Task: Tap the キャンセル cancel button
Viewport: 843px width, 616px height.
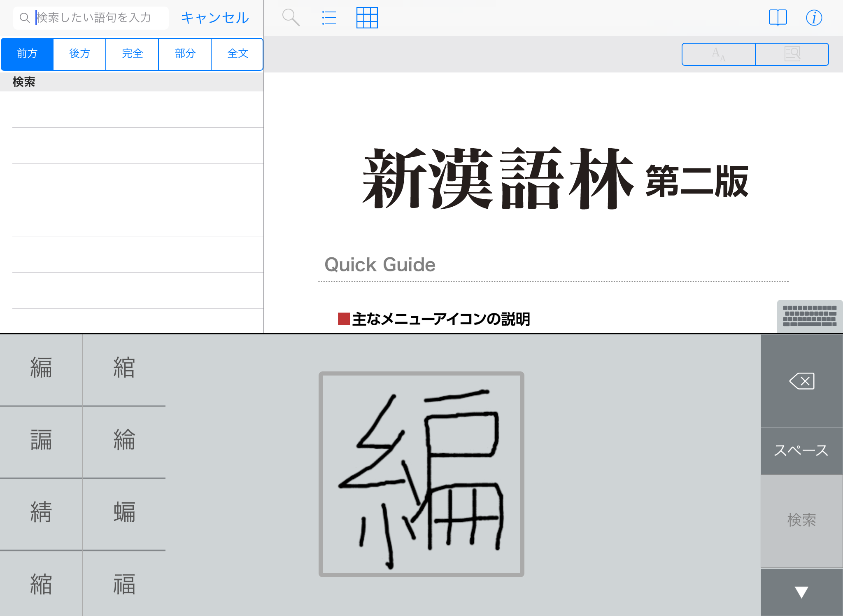Action: [215, 18]
